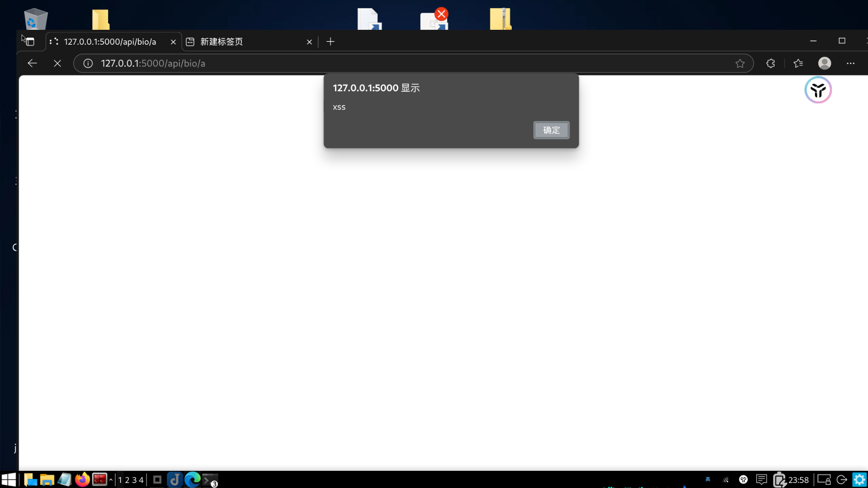Open the settings and more ellipsis menu
The height and width of the screenshot is (488, 868).
click(x=850, y=63)
